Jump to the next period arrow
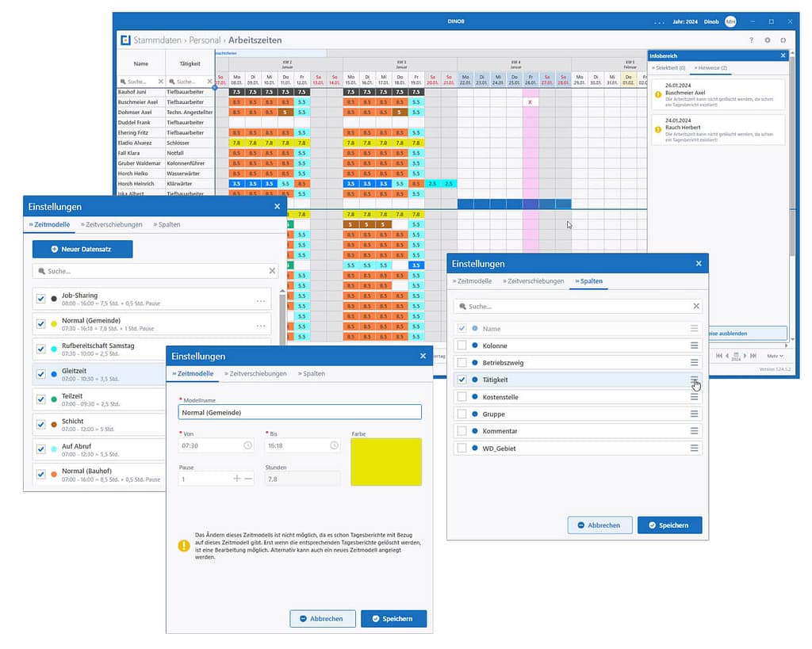The width and height of the screenshot is (812, 649). tap(745, 356)
